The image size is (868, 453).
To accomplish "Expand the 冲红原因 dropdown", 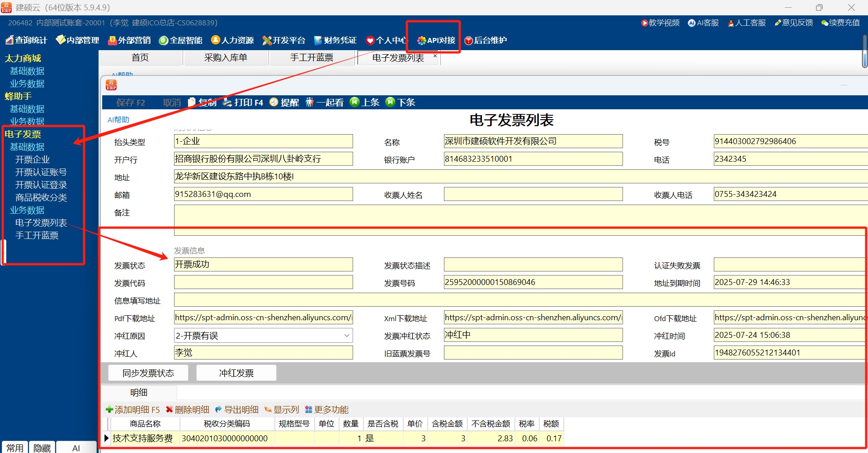I will [x=346, y=336].
